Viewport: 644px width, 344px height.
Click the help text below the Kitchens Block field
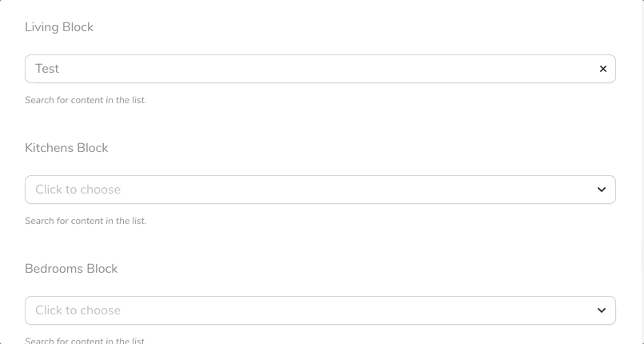(85, 221)
